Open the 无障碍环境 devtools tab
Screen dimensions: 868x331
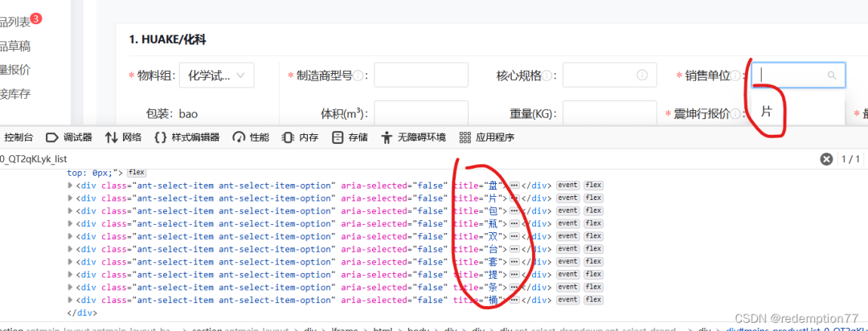point(414,137)
